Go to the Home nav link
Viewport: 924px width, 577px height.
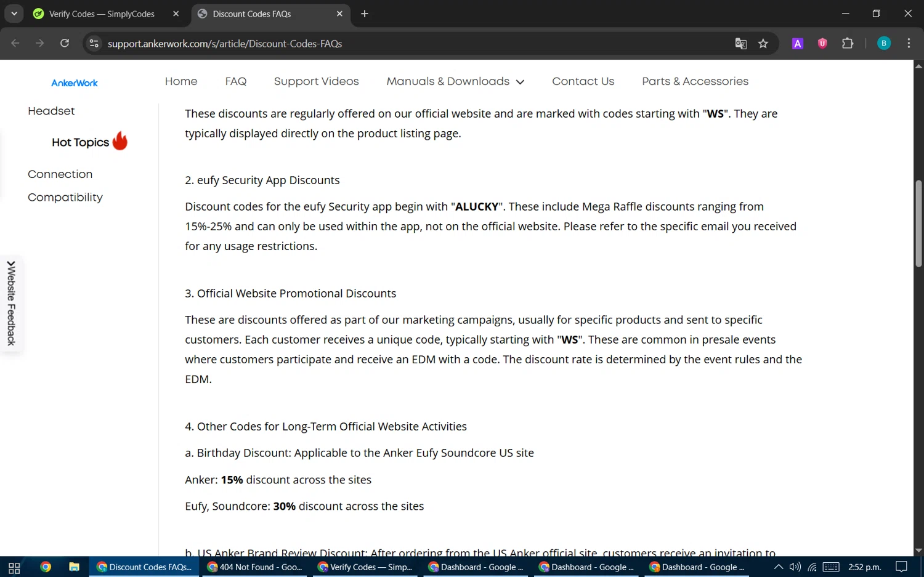pyautogui.click(x=181, y=81)
